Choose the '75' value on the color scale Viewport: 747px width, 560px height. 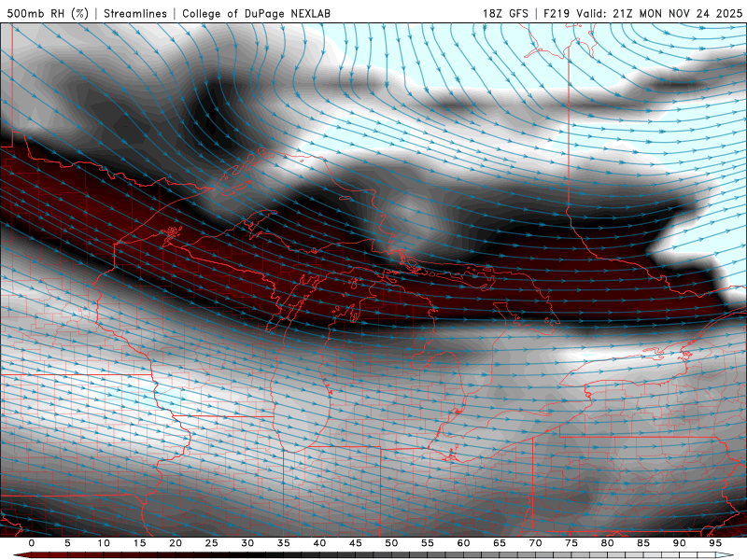pos(571,543)
